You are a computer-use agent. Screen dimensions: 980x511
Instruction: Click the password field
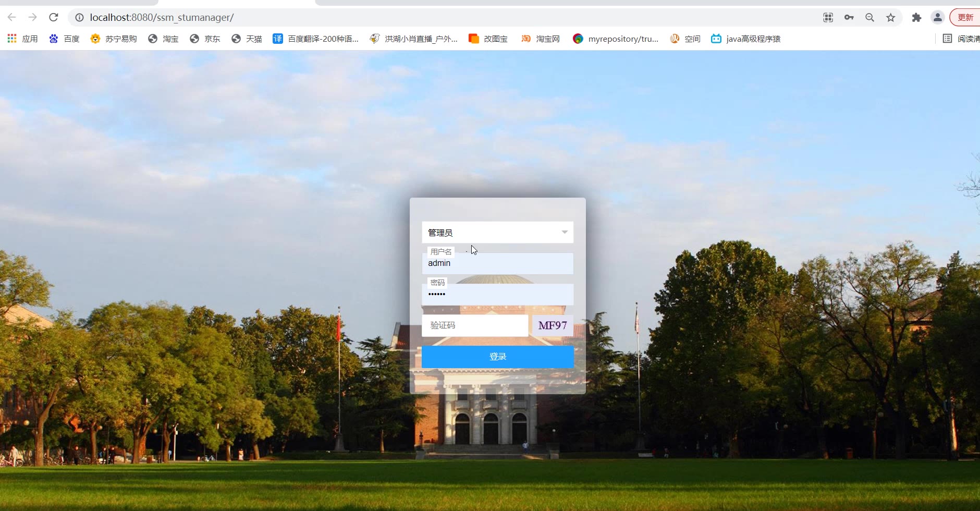[498, 294]
